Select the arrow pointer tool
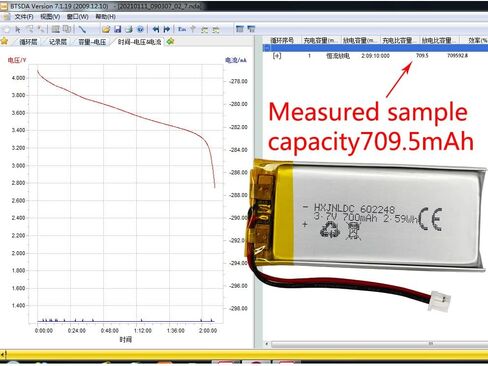 tap(18, 30)
